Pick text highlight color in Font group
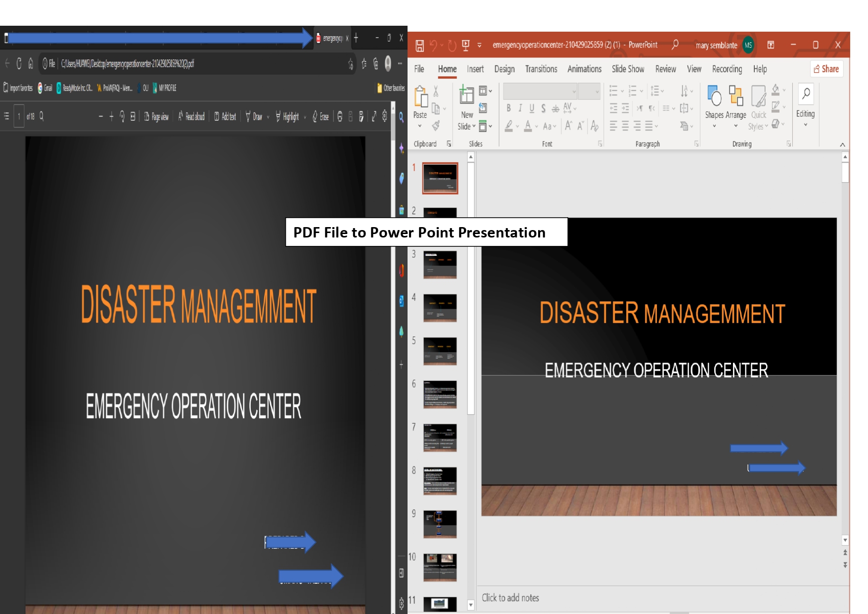 (x=508, y=126)
